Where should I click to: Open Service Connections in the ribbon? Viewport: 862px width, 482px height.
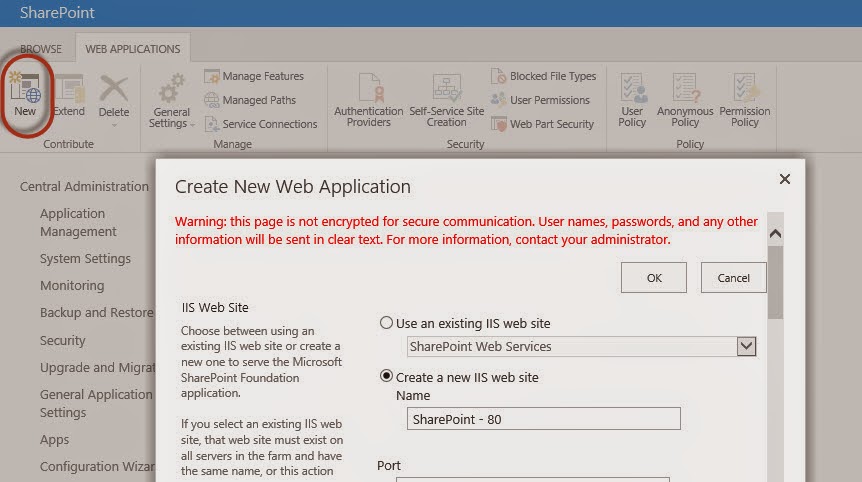pyautogui.click(x=261, y=124)
